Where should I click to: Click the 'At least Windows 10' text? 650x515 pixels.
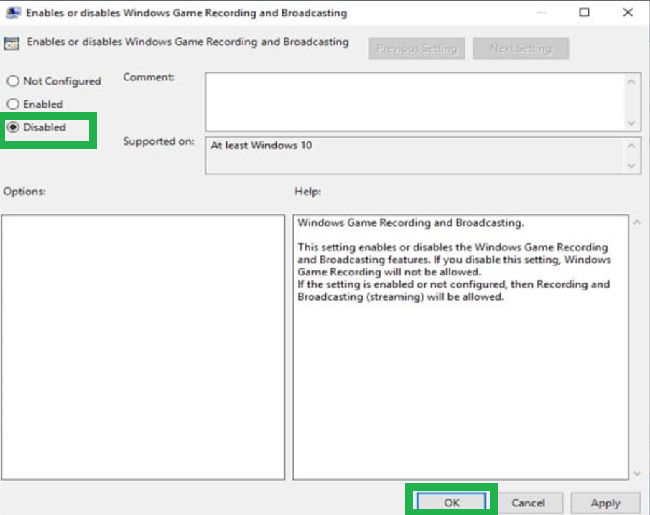261,145
